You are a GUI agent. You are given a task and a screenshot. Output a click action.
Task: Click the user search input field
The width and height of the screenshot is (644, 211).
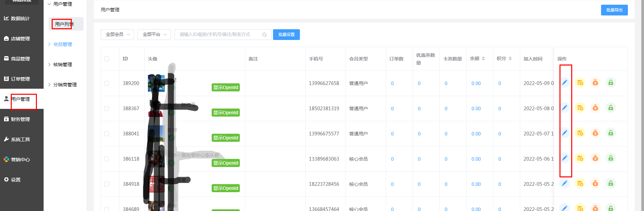click(x=218, y=35)
